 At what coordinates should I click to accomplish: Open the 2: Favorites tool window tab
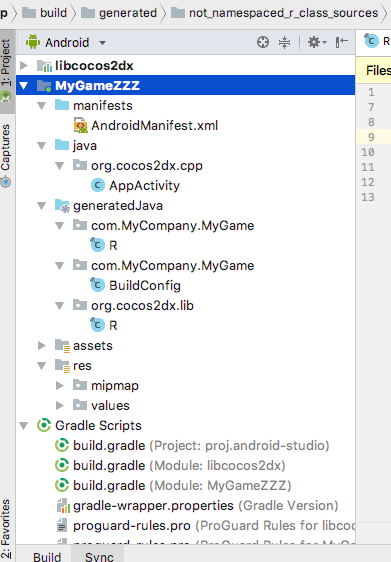(6, 528)
